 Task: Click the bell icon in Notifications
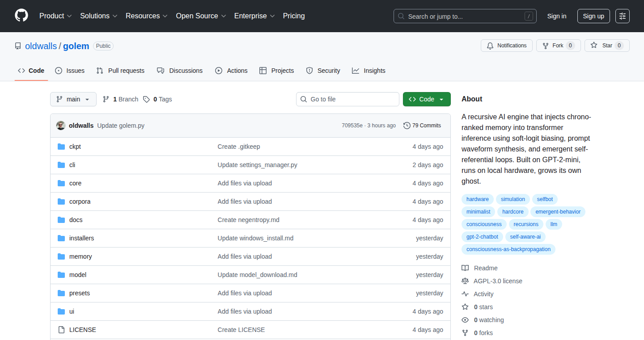click(x=490, y=46)
